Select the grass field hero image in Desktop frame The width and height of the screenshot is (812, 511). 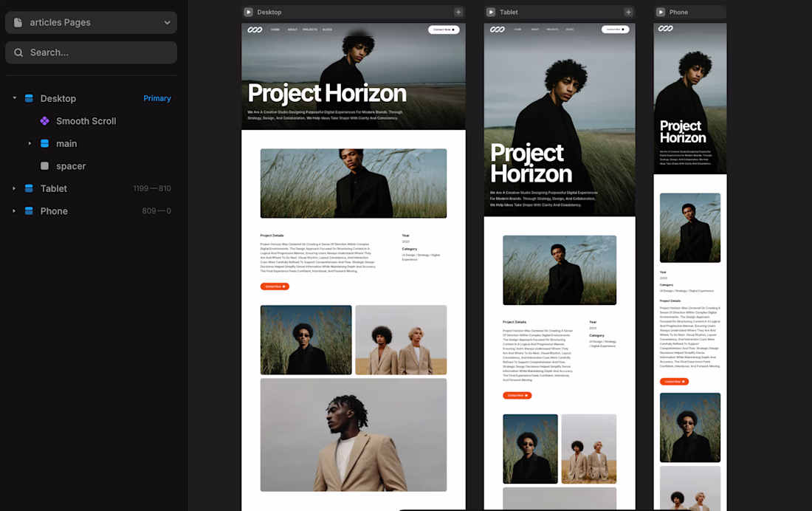[353, 183]
